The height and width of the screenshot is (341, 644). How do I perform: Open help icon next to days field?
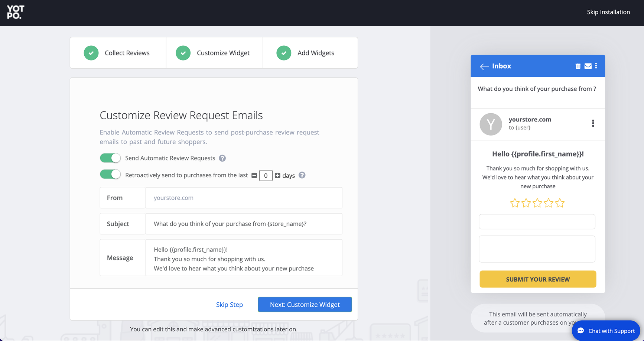302,175
